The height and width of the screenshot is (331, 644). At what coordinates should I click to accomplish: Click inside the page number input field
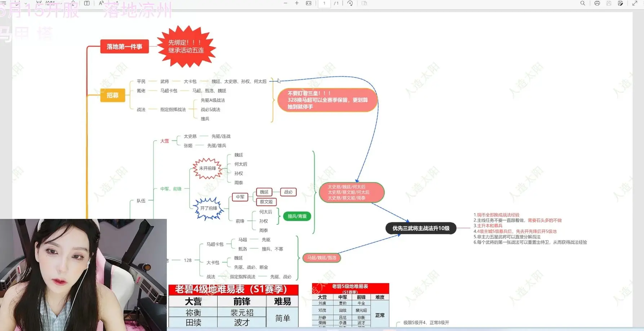coord(324,3)
